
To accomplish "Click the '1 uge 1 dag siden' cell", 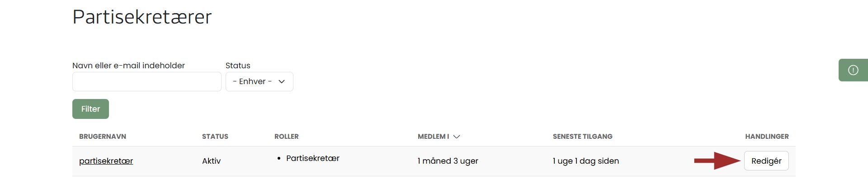I will click(585, 161).
